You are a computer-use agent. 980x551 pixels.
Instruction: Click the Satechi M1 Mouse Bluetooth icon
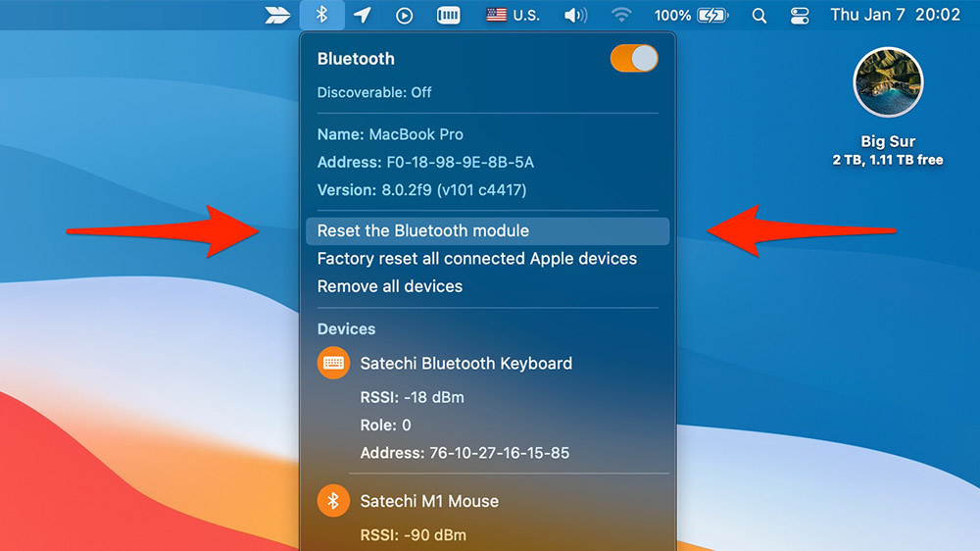coord(333,501)
